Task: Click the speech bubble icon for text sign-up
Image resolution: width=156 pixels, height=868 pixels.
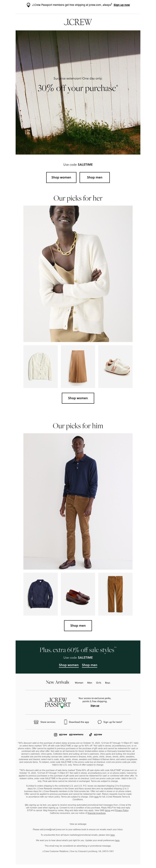Action: coord(99,722)
